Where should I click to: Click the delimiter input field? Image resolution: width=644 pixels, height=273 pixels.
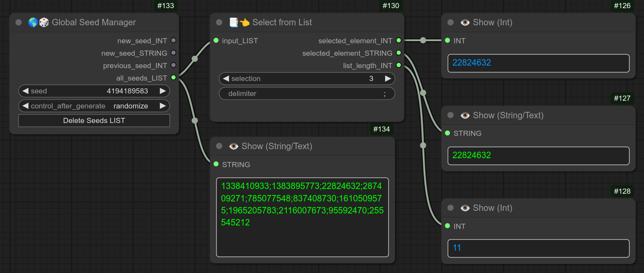(x=307, y=93)
